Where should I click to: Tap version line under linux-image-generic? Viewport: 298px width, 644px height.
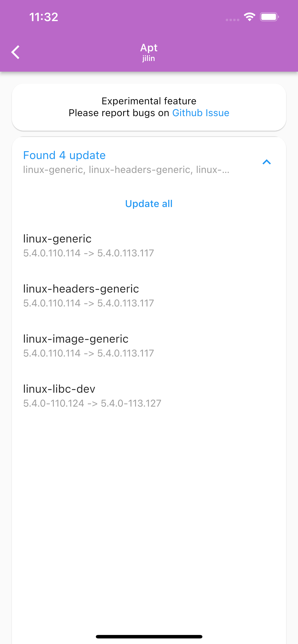pyautogui.click(x=89, y=353)
